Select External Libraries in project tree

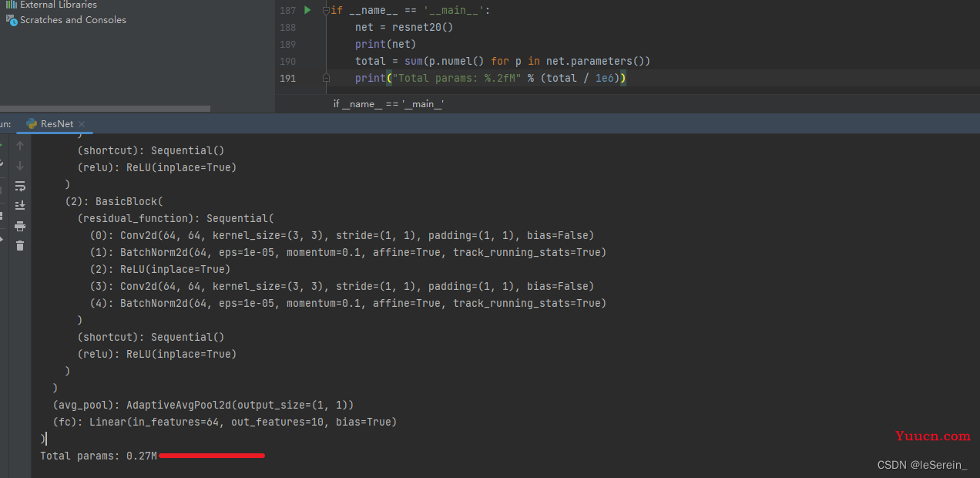58,5
